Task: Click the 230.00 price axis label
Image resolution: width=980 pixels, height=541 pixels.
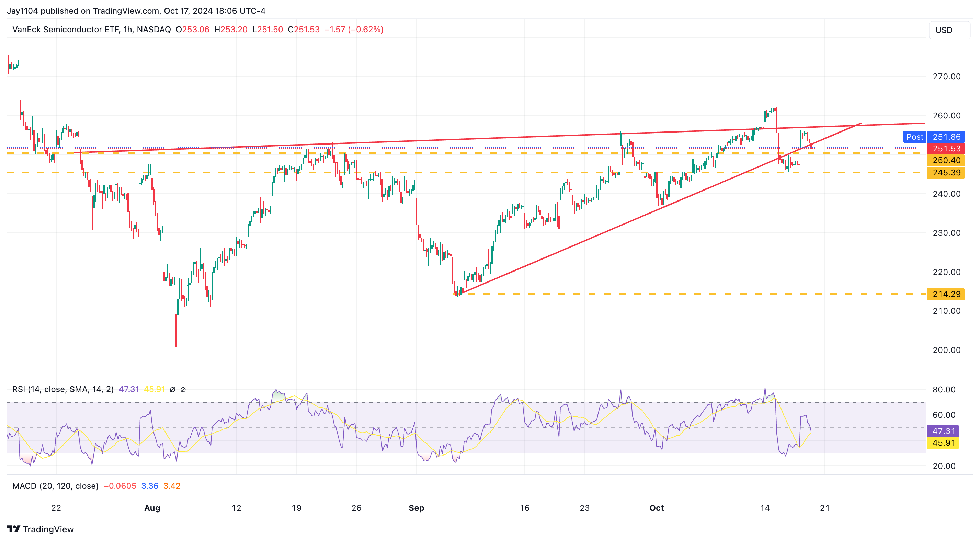Action: click(x=947, y=233)
